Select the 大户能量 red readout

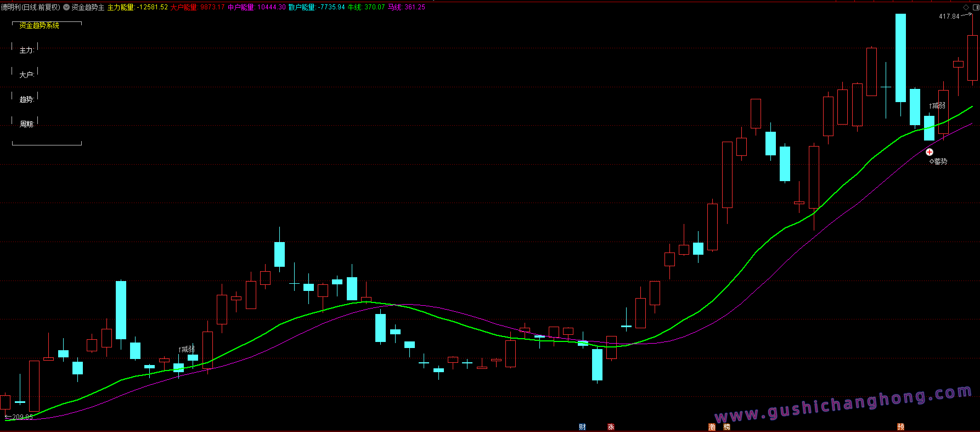(198, 7)
